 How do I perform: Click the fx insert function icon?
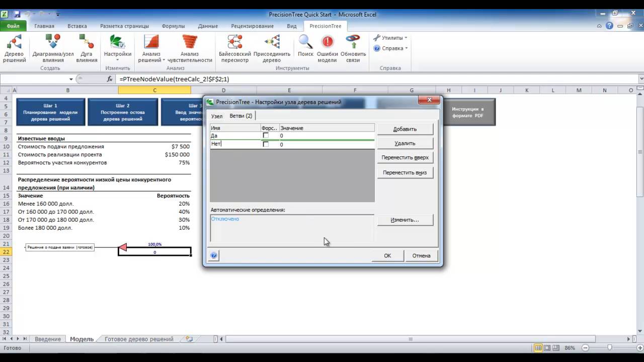click(x=110, y=79)
